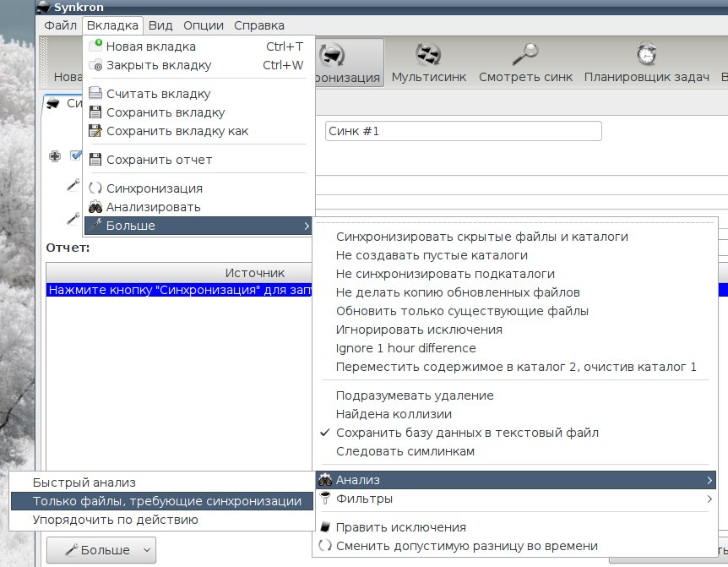This screenshot has height=567, width=728.
Task: Open the Вид menu
Action: 160,25
